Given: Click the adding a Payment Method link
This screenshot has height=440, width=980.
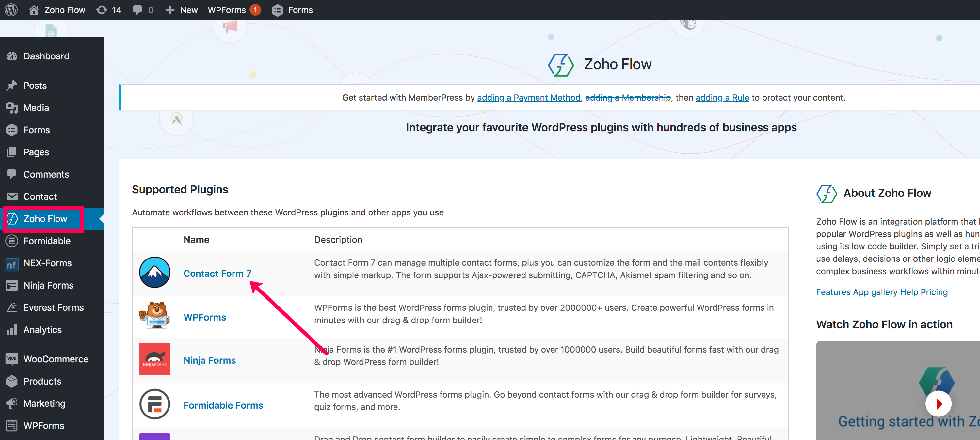Looking at the screenshot, I should pyautogui.click(x=528, y=98).
